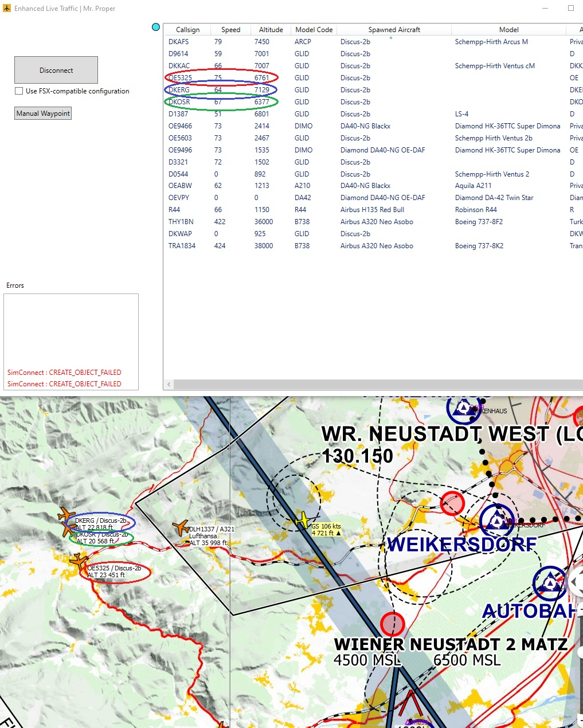Click the Manual Waypoint button
Image resolution: width=583 pixels, height=728 pixels.
(43, 113)
